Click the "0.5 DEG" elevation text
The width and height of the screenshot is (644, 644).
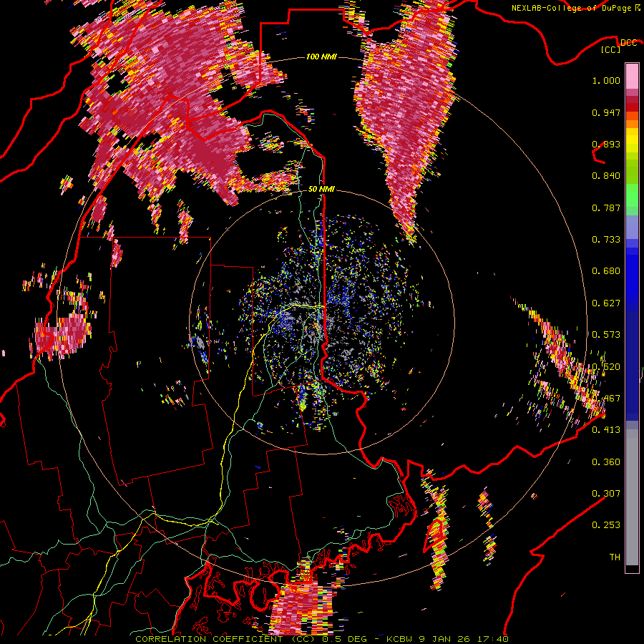[x=346, y=639]
